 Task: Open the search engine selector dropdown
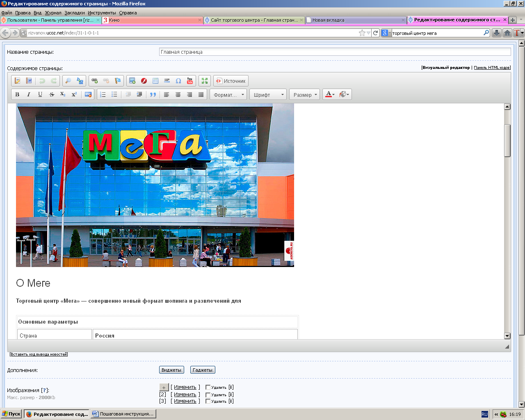(x=386, y=33)
